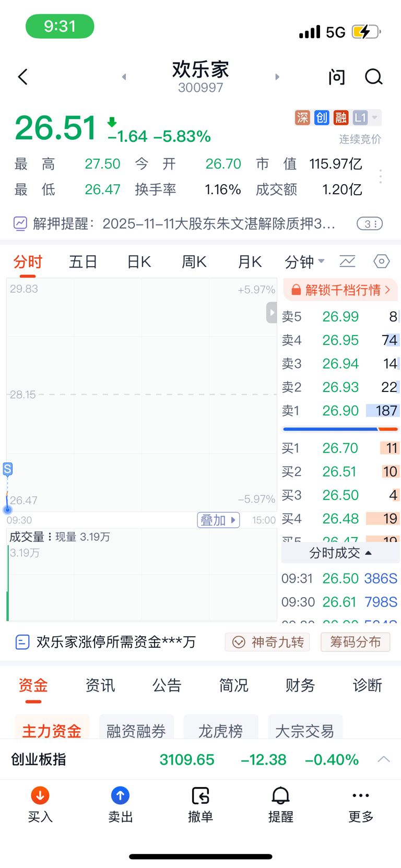
Task: Switch to the 公告 tab
Action: [167, 685]
